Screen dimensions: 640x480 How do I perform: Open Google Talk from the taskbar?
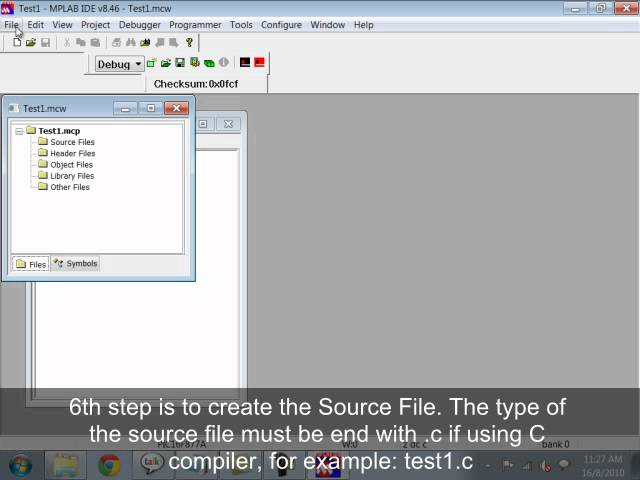(153, 465)
